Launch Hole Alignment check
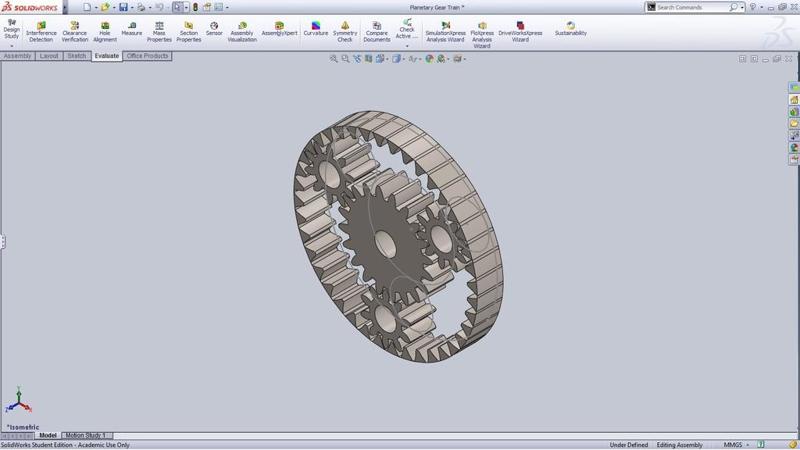This screenshot has width=800, height=450. 105,32
